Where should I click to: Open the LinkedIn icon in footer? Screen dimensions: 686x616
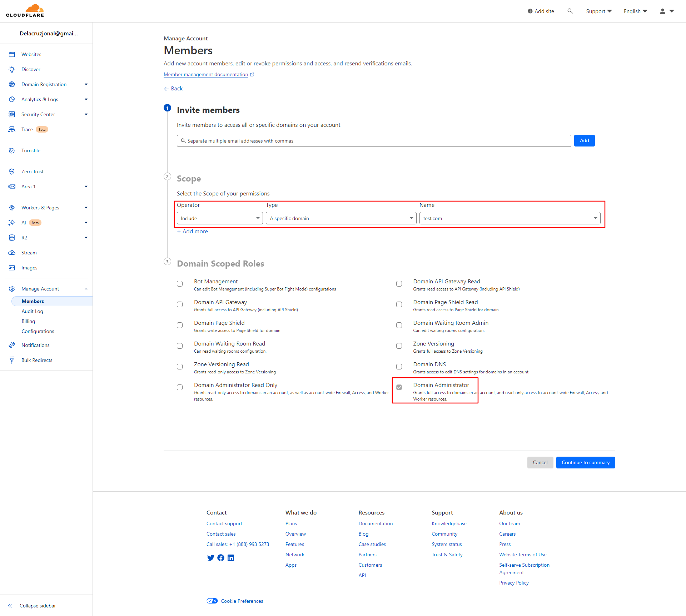[231, 558]
